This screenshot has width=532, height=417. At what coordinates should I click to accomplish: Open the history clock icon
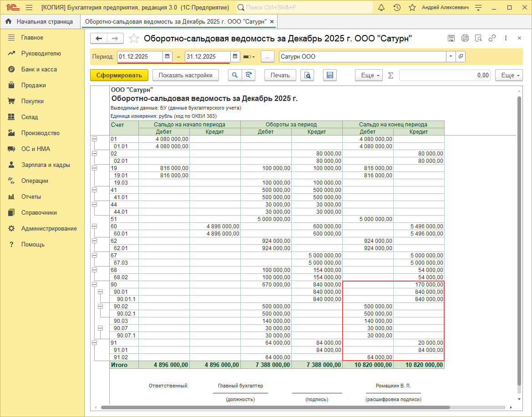click(x=397, y=8)
